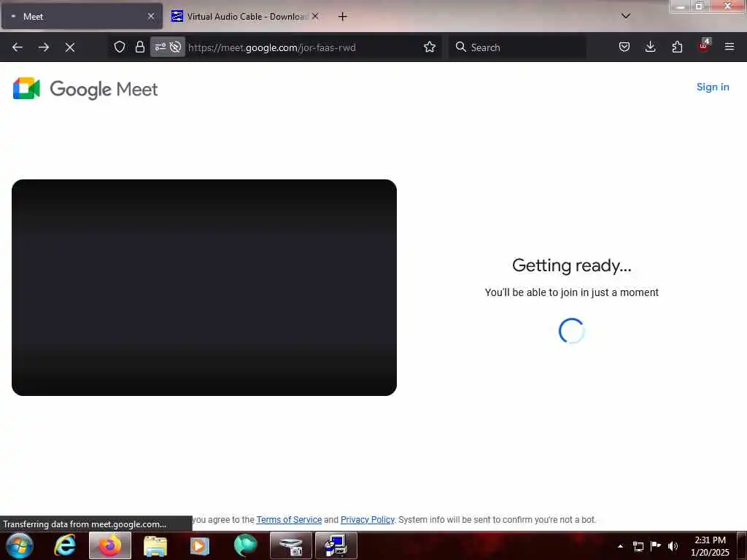Screen dimensions: 747x560
Task: Go forward to the next page
Action: (x=44, y=47)
